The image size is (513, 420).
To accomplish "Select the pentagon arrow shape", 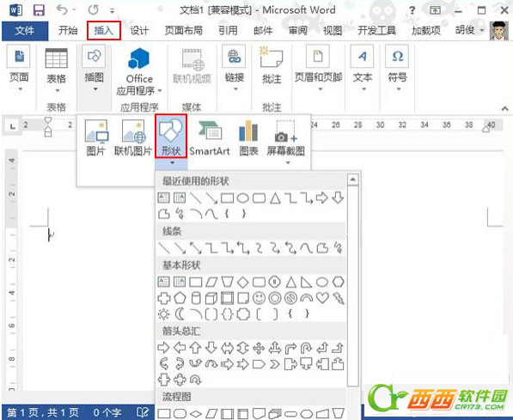I will tap(259, 364).
